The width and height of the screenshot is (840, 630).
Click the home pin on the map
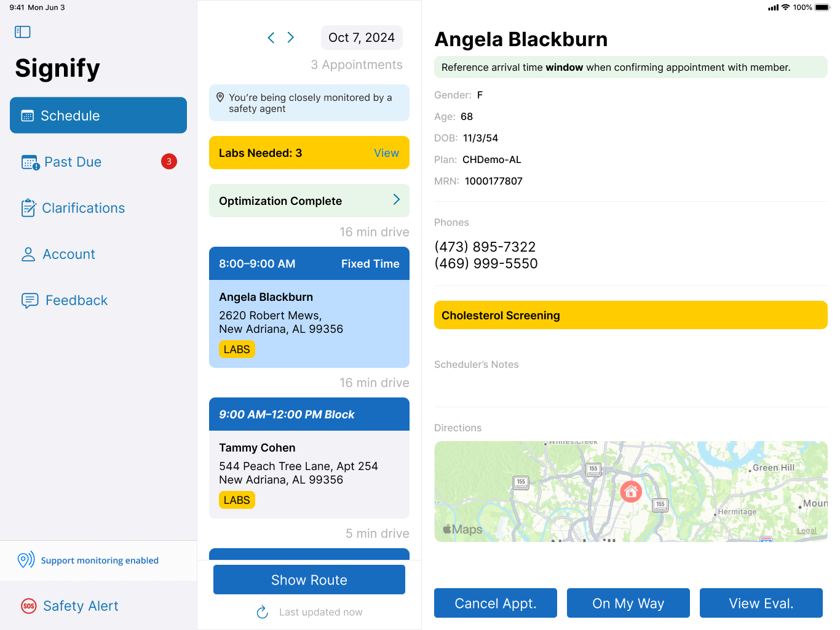click(631, 492)
